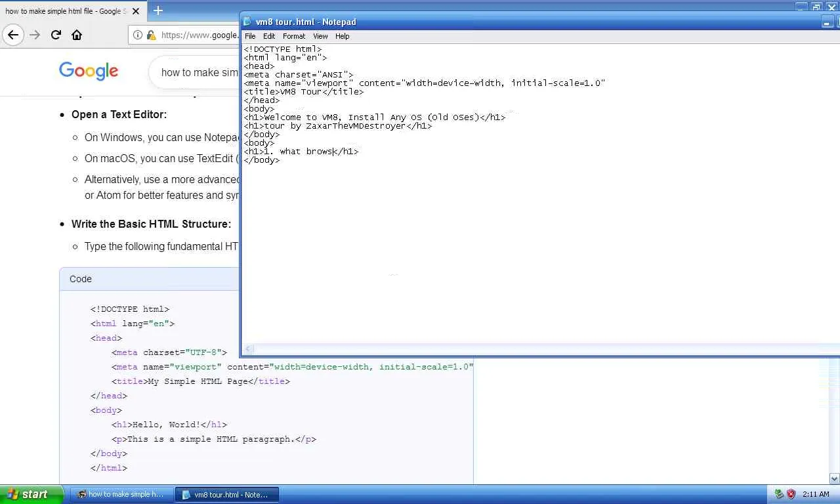The width and height of the screenshot is (840, 504).
Task: Reload the Google search page
Action: pos(56,35)
